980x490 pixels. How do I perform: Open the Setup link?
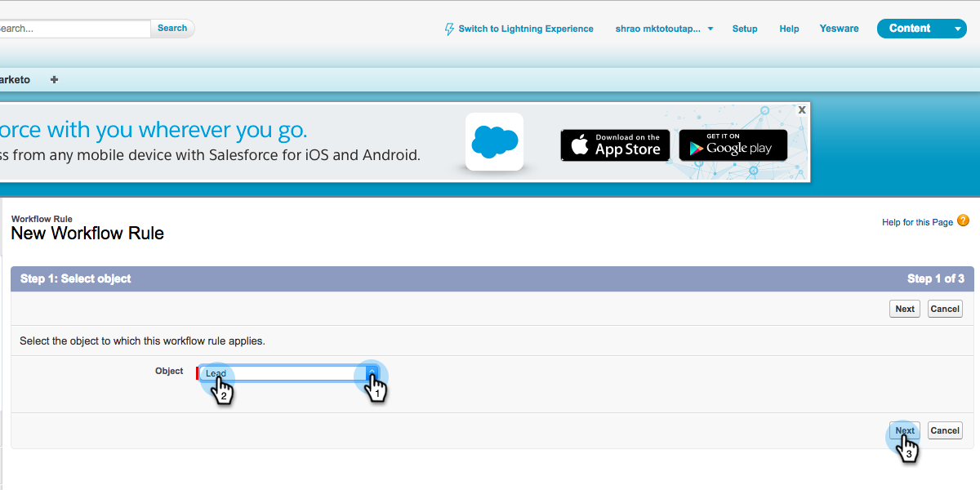pos(745,29)
